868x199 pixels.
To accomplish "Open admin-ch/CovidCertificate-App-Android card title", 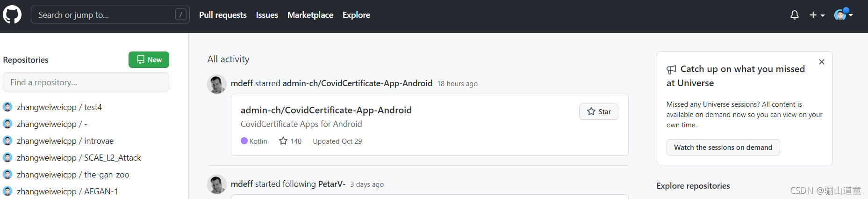I will (x=326, y=110).
